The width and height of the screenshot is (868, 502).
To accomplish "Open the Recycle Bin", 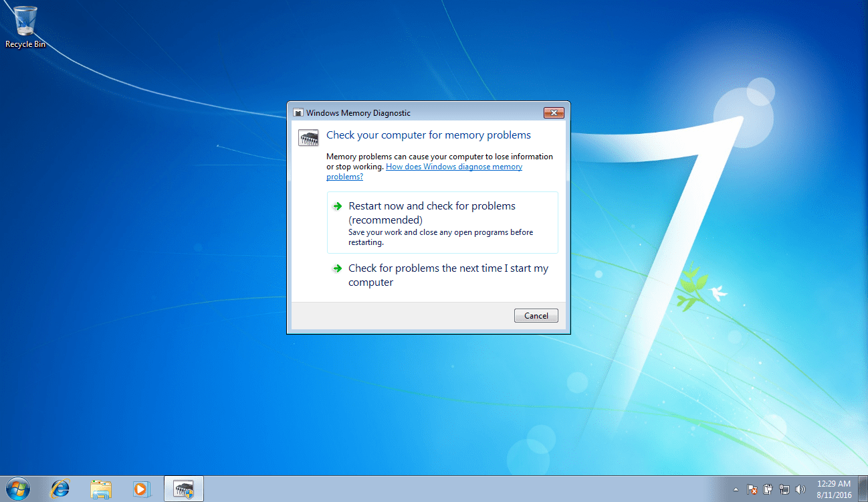I will pos(24,20).
